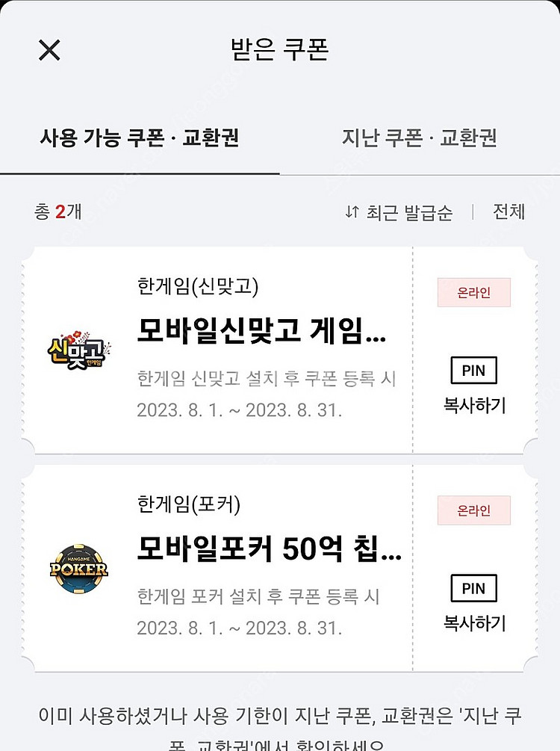Tap the 신맞고 coupon validity date range
The image size is (560, 751).
pos(239,410)
